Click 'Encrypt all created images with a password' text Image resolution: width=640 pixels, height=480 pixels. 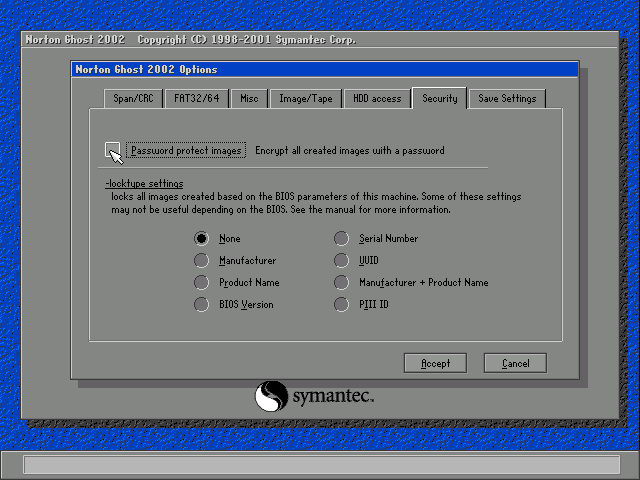pos(350,151)
